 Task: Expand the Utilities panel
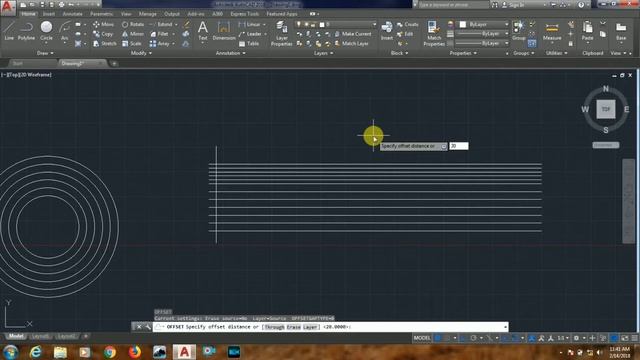coord(557,53)
